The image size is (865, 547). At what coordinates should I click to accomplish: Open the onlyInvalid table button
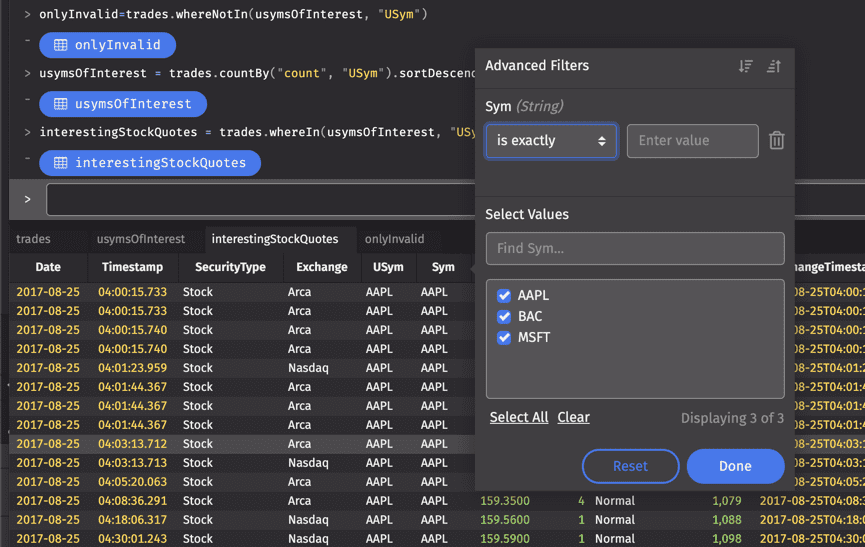(x=107, y=45)
